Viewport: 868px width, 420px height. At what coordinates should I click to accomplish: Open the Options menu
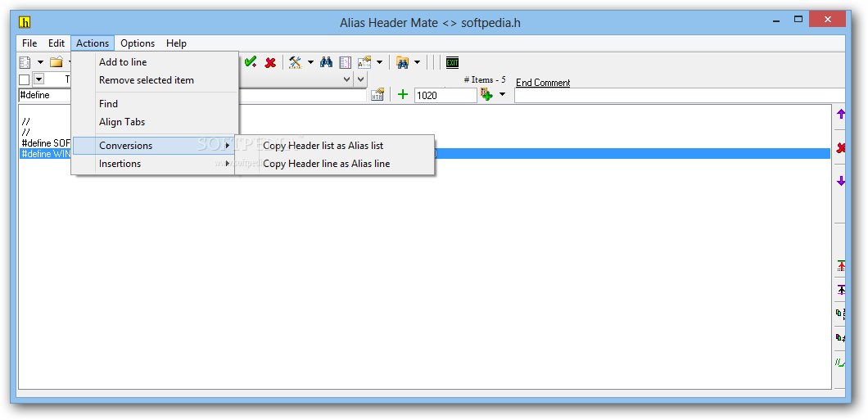point(138,43)
